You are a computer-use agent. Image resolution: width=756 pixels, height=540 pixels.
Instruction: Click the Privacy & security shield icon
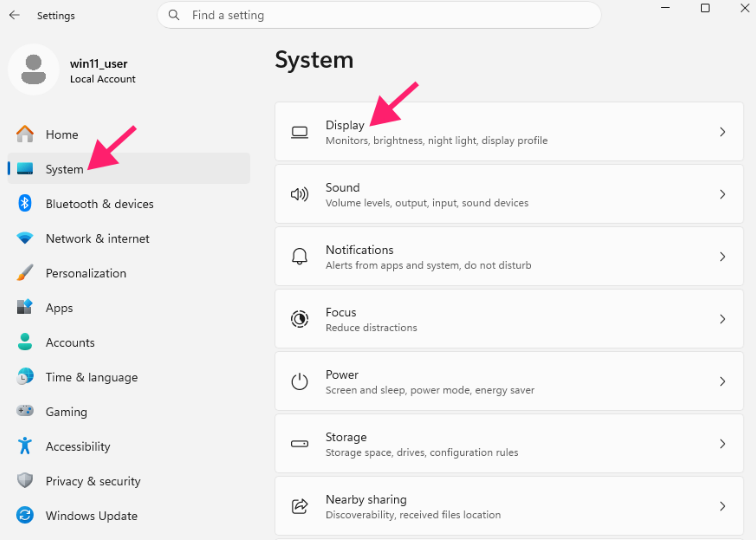coord(25,480)
